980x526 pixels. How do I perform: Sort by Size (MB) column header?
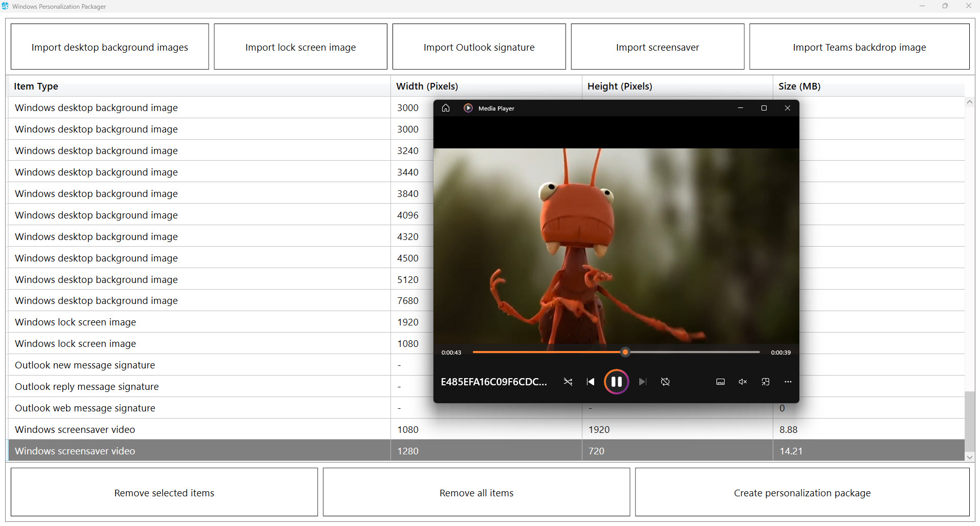(868, 86)
